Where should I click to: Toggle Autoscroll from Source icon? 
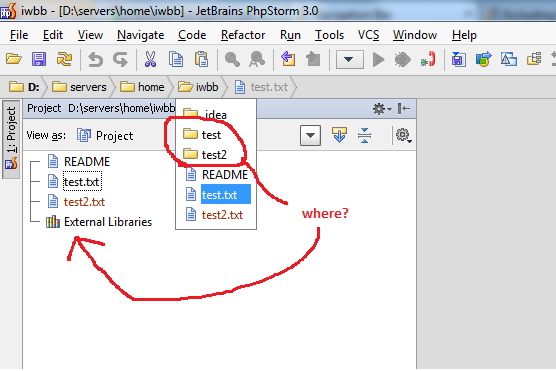(x=339, y=135)
